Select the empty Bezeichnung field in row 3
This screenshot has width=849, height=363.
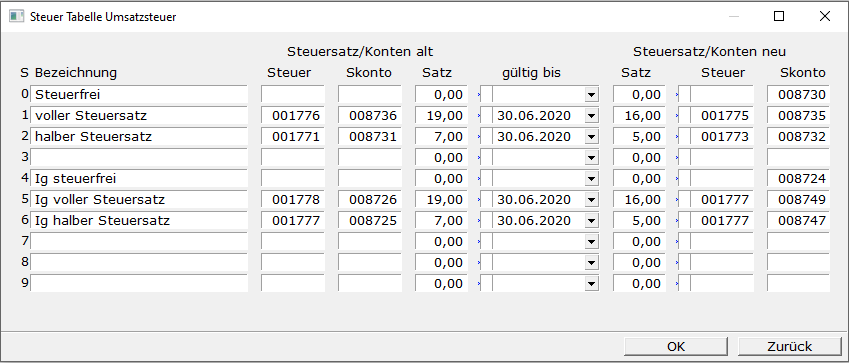point(139,158)
